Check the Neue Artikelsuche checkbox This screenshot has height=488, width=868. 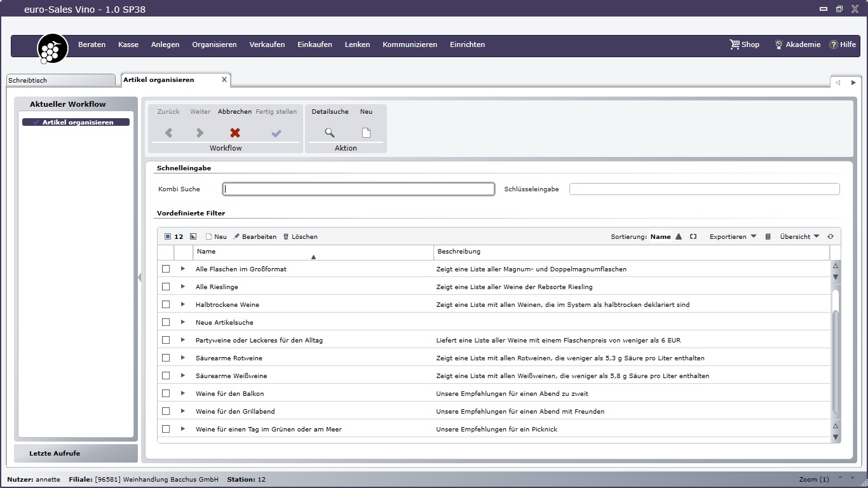tap(166, 322)
